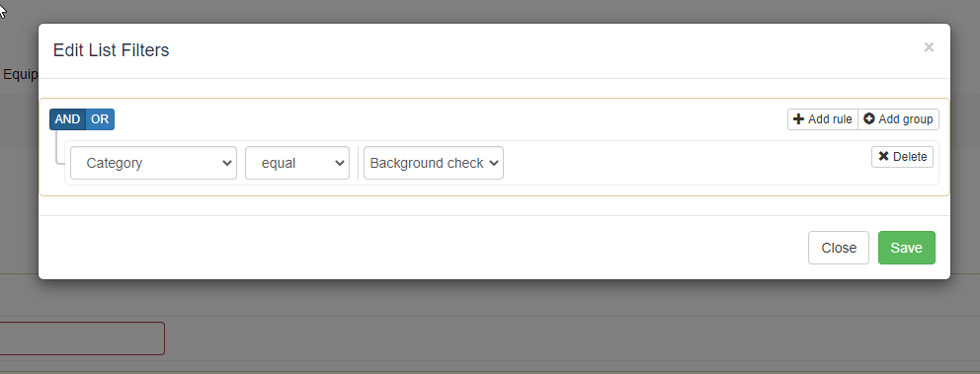Click the Add group button label
The height and width of the screenshot is (374, 980).
tap(906, 119)
